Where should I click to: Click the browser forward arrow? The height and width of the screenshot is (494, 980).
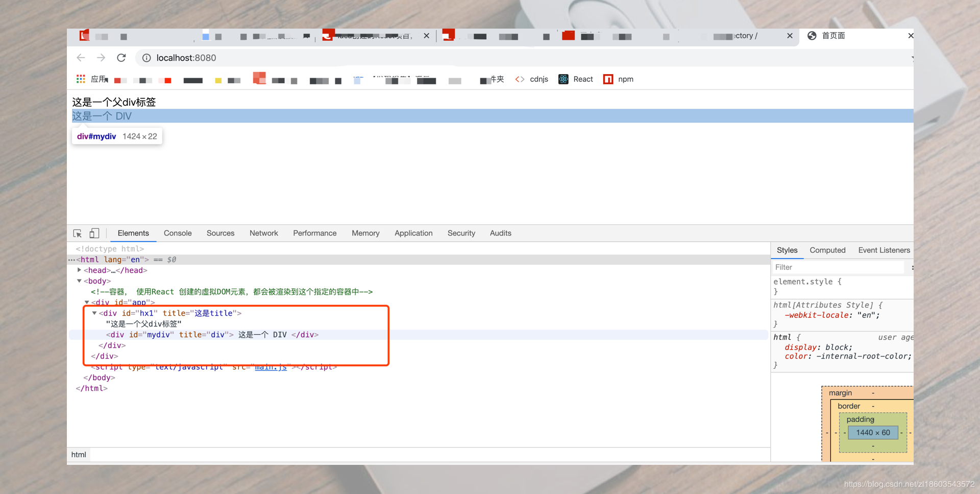tap(101, 58)
